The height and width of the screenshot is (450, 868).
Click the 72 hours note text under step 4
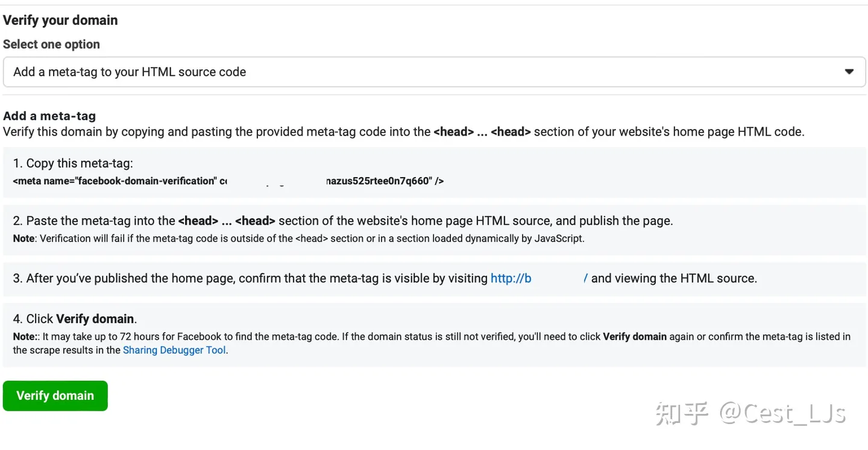(x=432, y=343)
